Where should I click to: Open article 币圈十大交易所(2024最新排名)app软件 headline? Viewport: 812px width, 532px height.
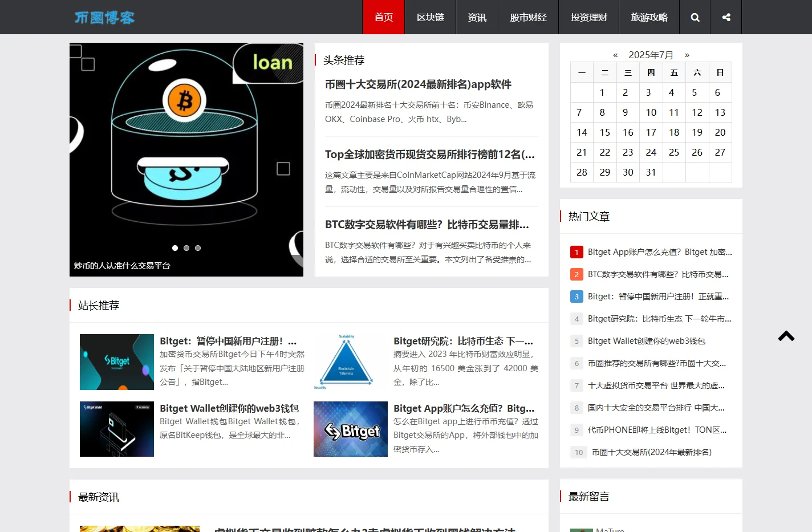point(418,84)
